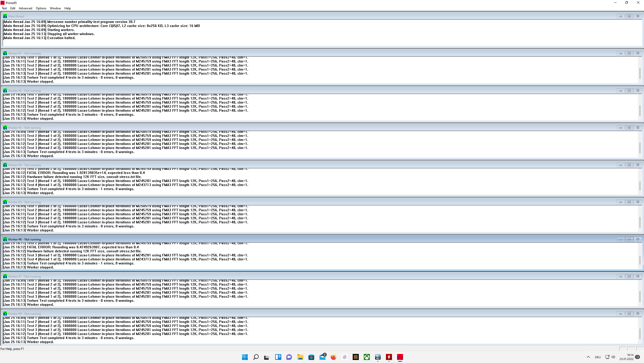Open the Window menu
The height and width of the screenshot is (363, 644).
pos(55,8)
